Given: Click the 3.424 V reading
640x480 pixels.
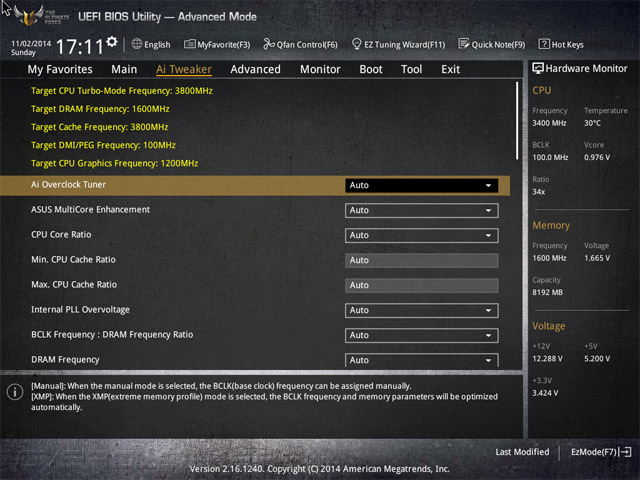Looking at the screenshot, I should point(545,393).
